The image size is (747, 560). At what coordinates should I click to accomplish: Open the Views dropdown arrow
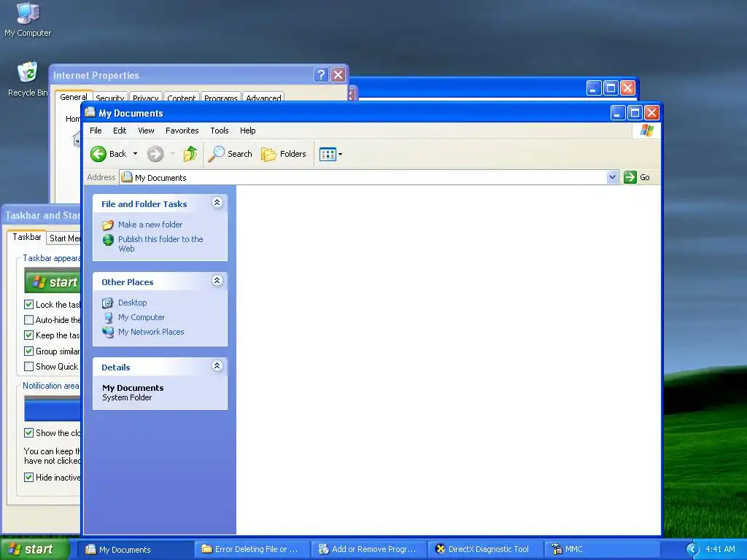click(x=340, y=155)
